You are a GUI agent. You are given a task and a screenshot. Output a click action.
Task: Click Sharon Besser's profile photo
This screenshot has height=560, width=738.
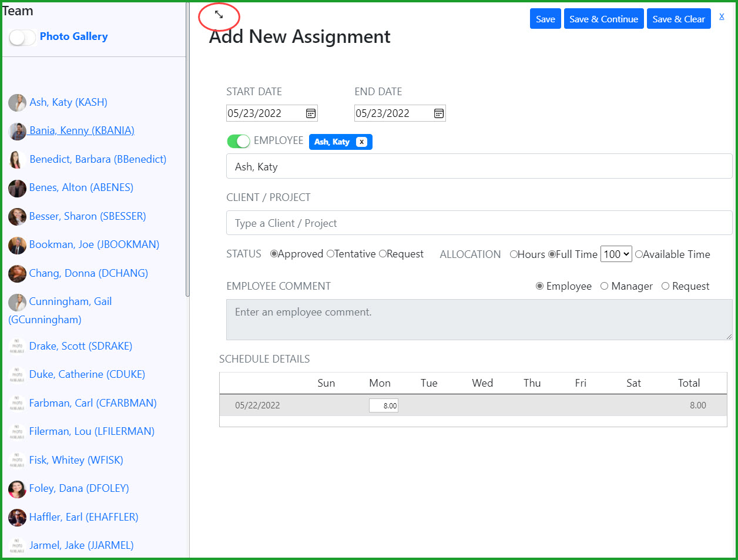[x=17, y=217]
